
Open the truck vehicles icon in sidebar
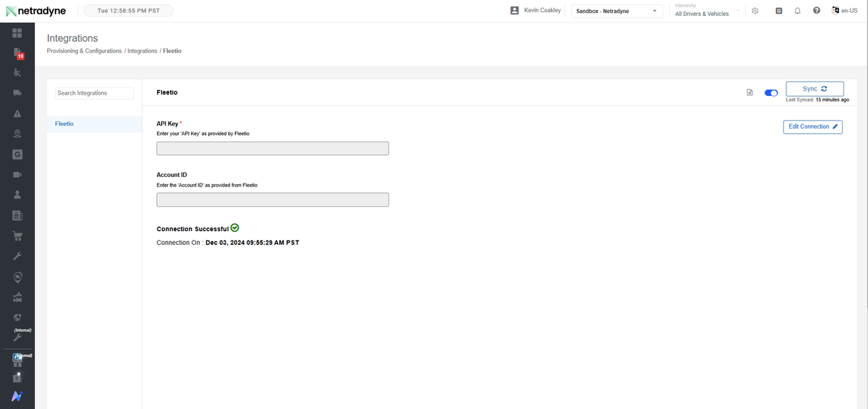(x=17, y=93)
